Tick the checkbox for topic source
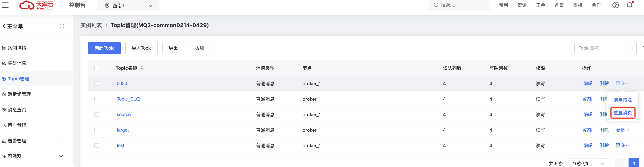This screenshot has width=644, height=167. [x=97, y=115]
